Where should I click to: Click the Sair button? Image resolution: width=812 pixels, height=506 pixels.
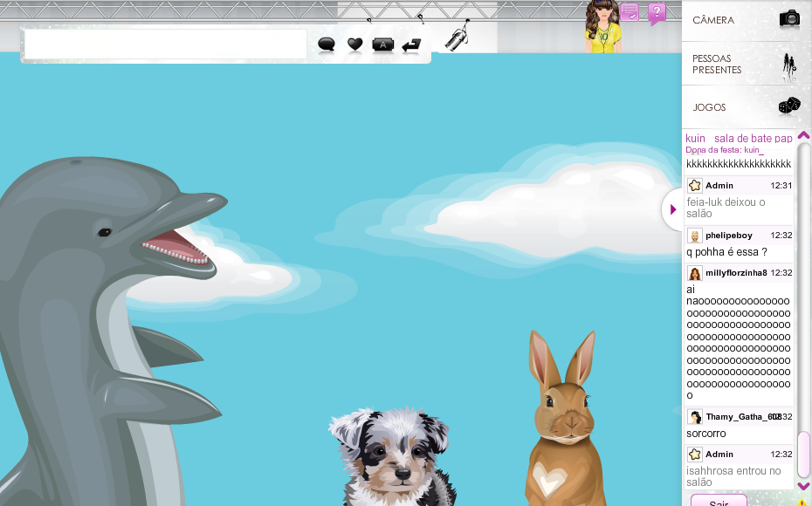(719, 502)
